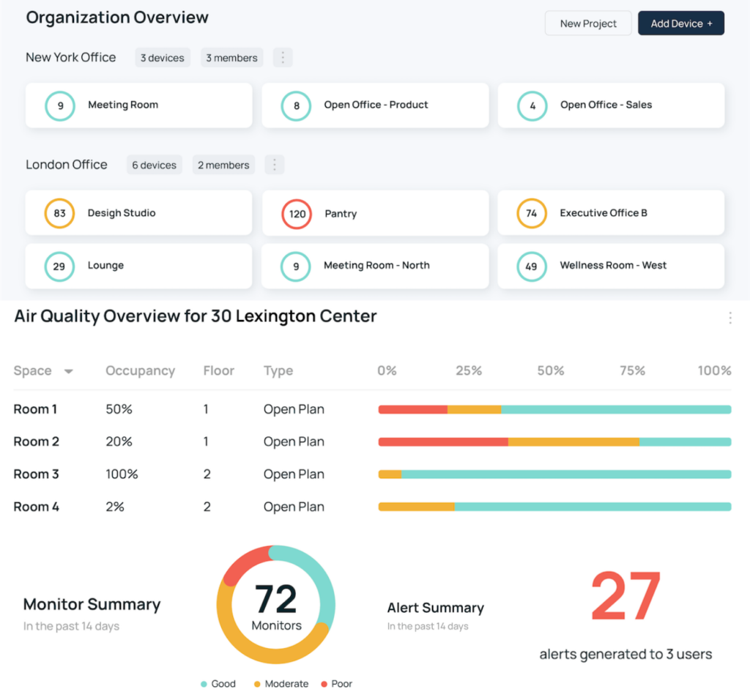Open the Wellness Room - West card

(x=611, y=266)
